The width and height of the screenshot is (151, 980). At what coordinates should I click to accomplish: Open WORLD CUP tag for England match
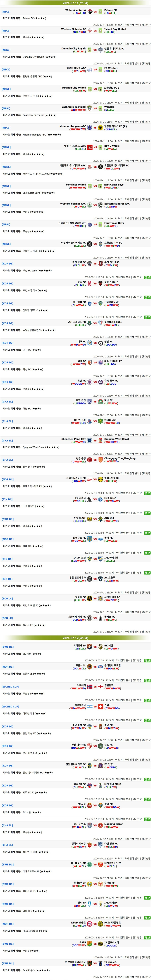click(10, 687)
